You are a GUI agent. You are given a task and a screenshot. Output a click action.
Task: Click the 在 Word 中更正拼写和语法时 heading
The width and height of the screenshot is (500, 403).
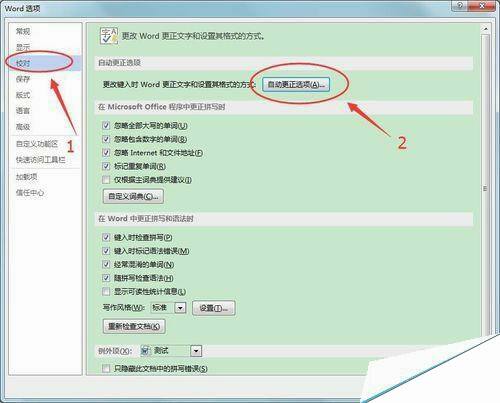pyautogui.click(x=146, y=219)
